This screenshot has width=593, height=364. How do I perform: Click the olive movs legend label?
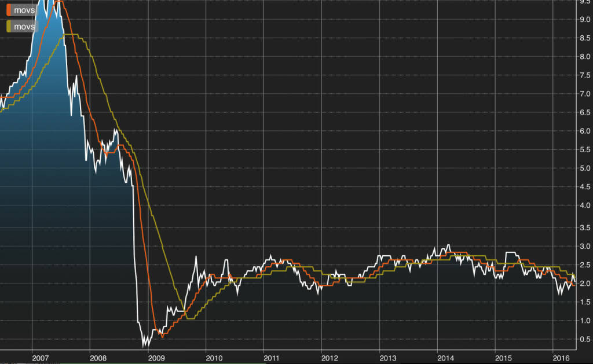[x=24, y=27]
